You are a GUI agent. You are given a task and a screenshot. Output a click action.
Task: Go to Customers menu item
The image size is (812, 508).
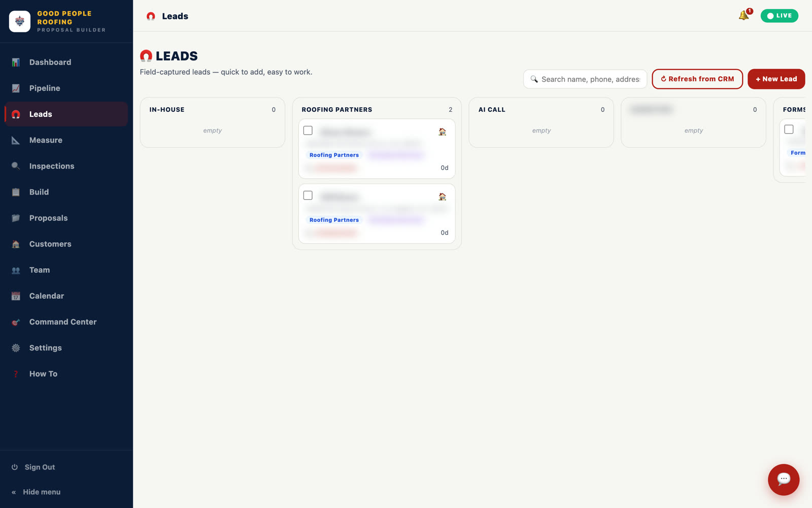[66, 244]
